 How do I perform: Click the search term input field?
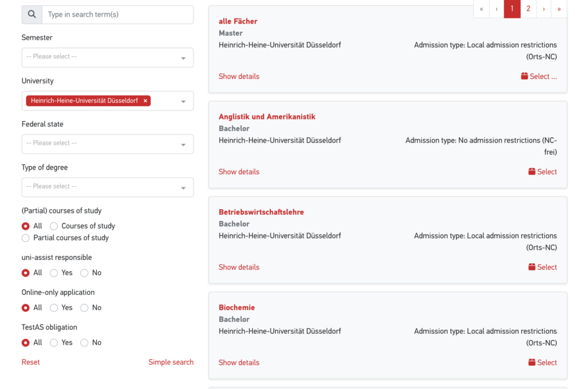[118, 14]
